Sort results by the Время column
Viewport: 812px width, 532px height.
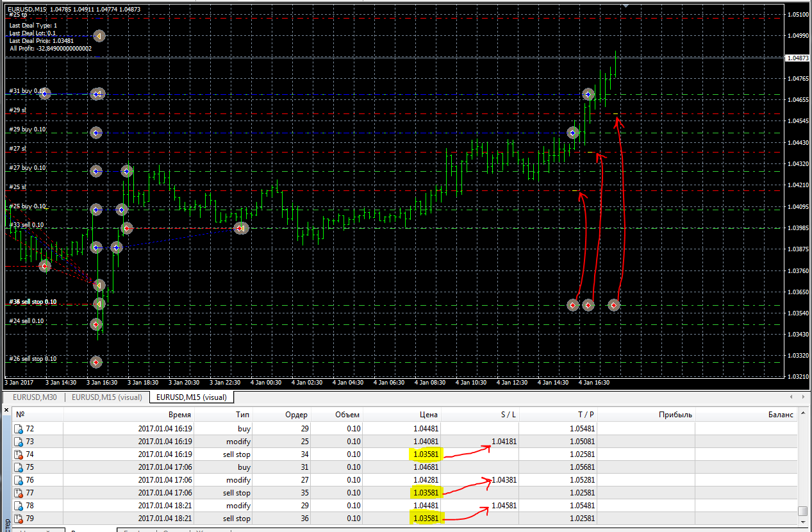pos(179,415)
